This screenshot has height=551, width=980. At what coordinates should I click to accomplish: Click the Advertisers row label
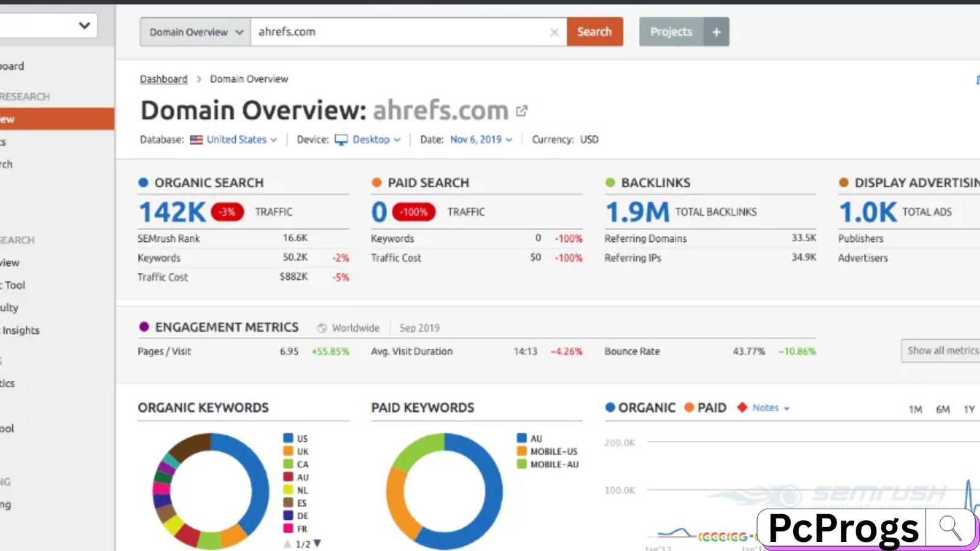pos(863,258)
